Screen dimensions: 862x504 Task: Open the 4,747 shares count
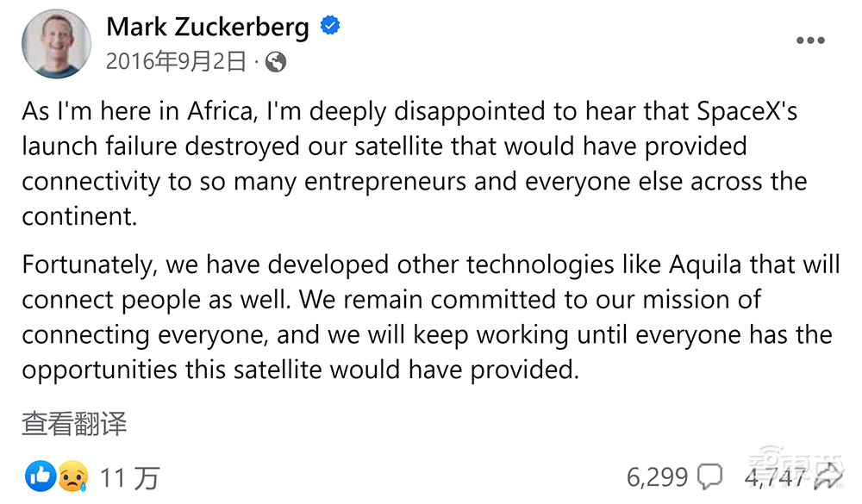(776, 476)
